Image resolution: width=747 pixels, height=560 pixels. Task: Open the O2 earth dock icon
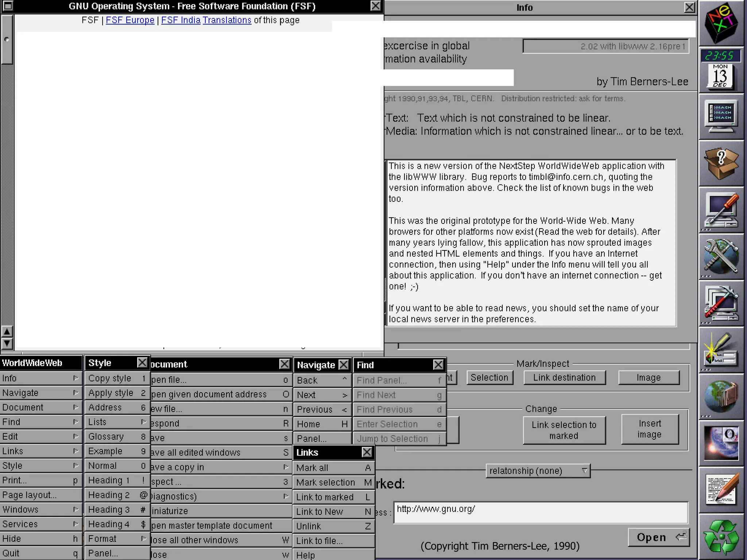(721, 443)
